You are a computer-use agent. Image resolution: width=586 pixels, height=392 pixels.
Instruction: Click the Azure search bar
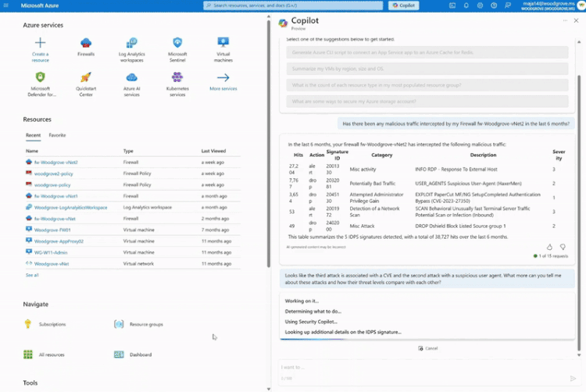[293, 5]
